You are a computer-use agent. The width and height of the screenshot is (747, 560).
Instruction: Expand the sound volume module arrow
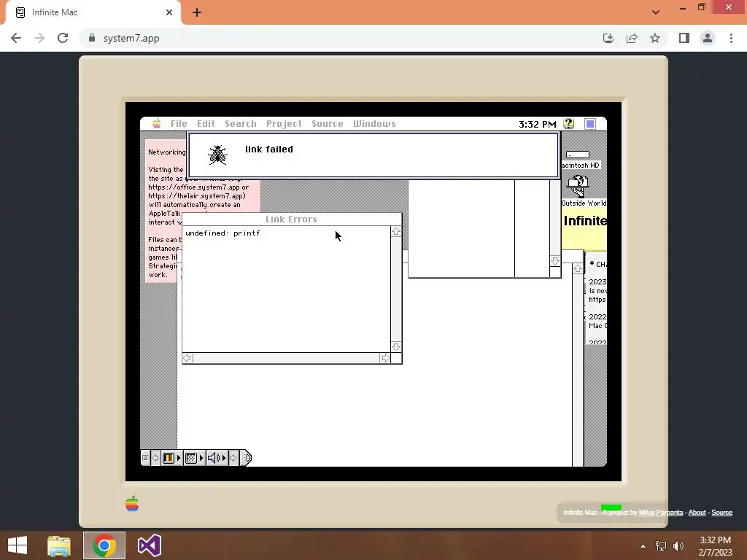(x=224, y=458)
